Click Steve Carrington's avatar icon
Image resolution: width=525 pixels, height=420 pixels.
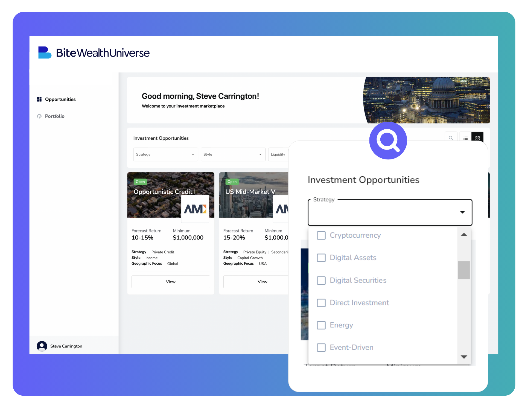42,346
